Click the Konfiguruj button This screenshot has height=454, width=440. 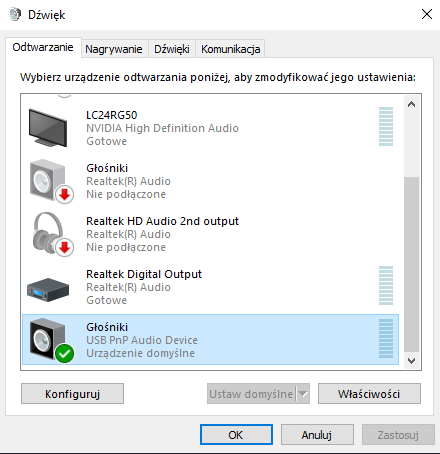click(x=72, y=394)
